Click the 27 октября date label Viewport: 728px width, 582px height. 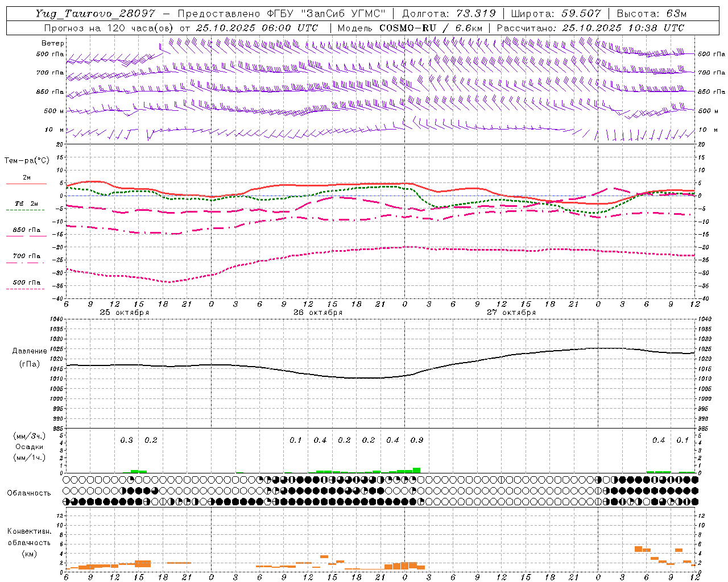tap(511, 312)
